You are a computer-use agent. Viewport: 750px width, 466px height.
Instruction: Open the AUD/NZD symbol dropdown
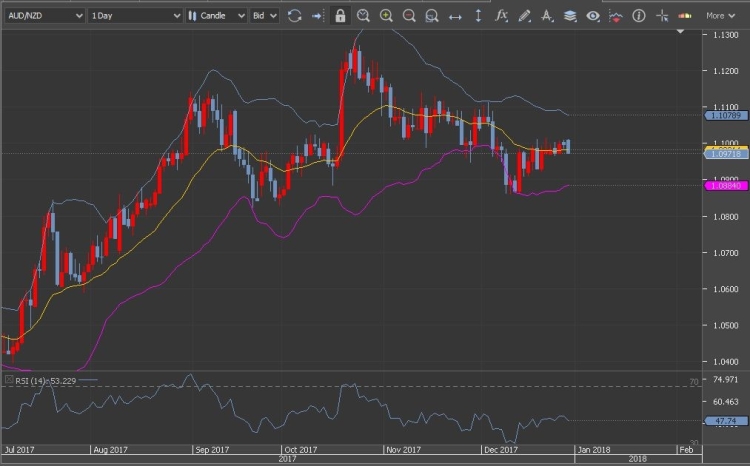click(43, 16)
